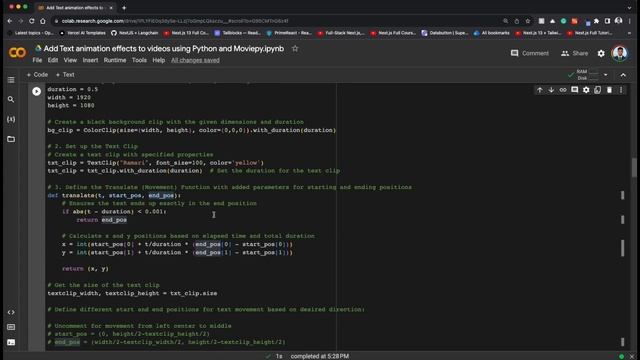The height and width of the screenshot is (360, 640).
Task: Open table of contents sidebar panel
Action: 11,80
